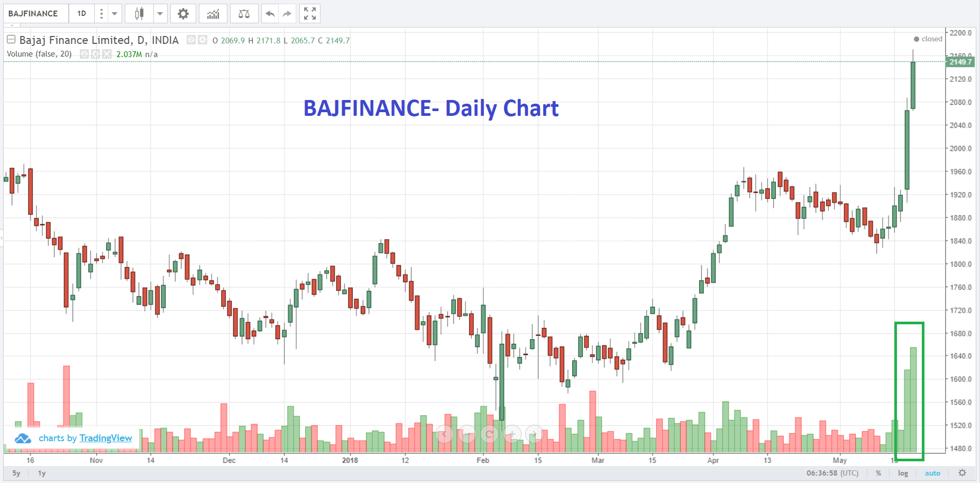Click the Volume (false, 20) label
Viewport: 980px width, 483px height.
pos(39,54)
